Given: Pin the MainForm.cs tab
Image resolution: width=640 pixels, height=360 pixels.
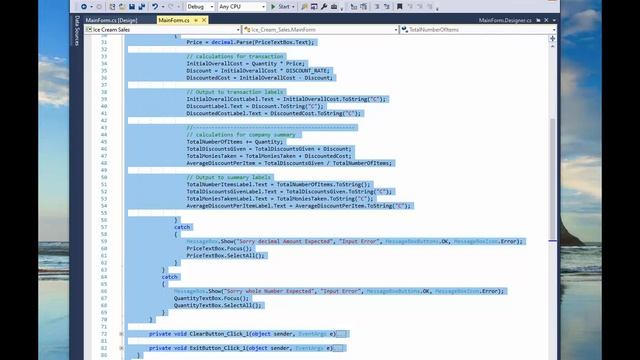Looking at the screenshot, I should tap(196, 20).
